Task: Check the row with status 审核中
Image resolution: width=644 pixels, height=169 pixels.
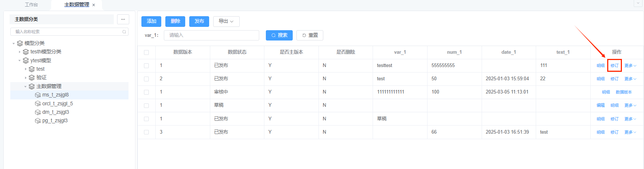Action: [147, 92]
